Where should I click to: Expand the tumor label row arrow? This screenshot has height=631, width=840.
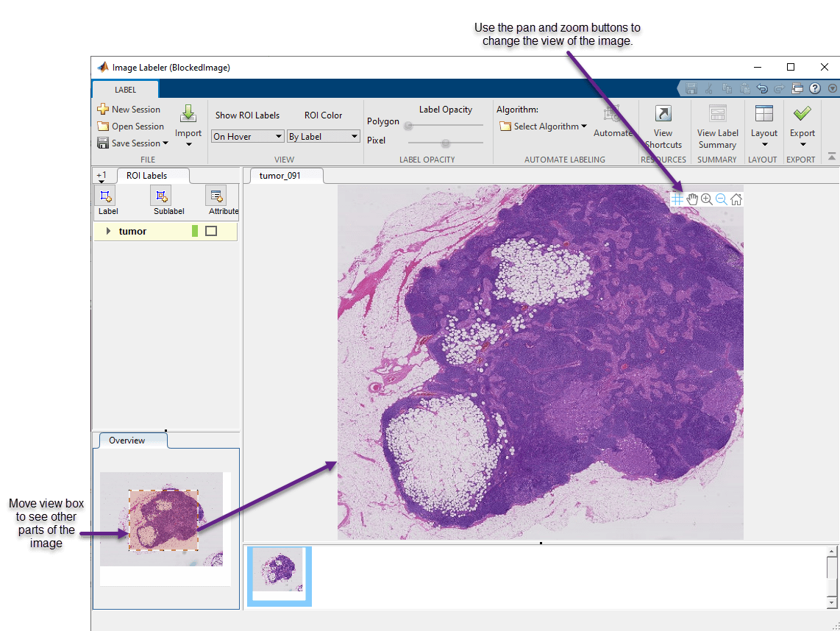point(107,230)
